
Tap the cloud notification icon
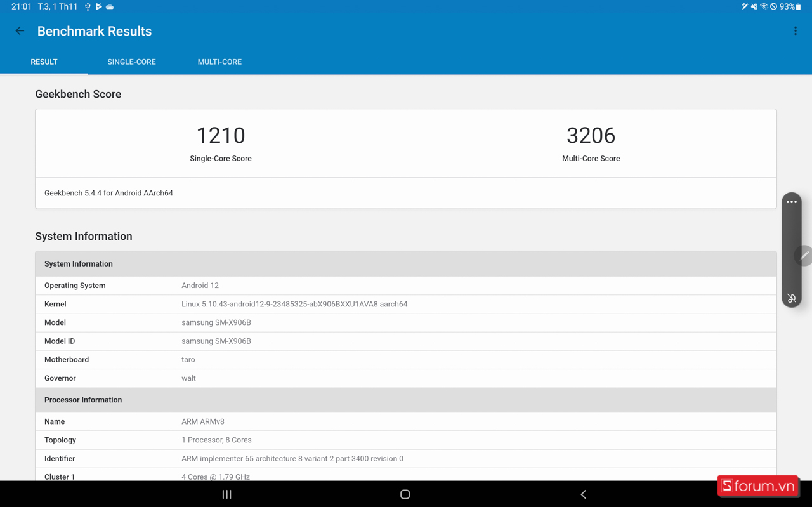point(110,6)
